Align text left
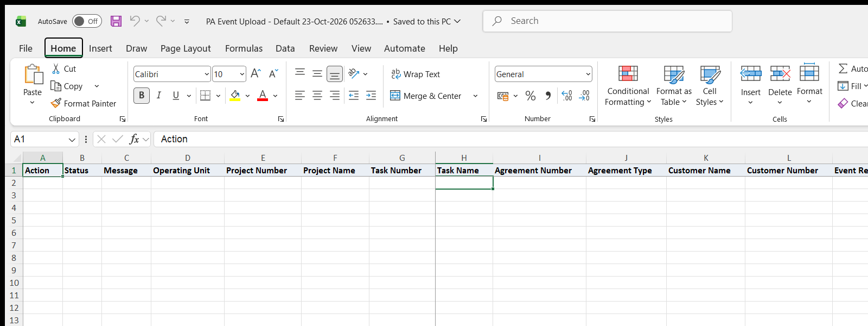 tap(300, 96)
